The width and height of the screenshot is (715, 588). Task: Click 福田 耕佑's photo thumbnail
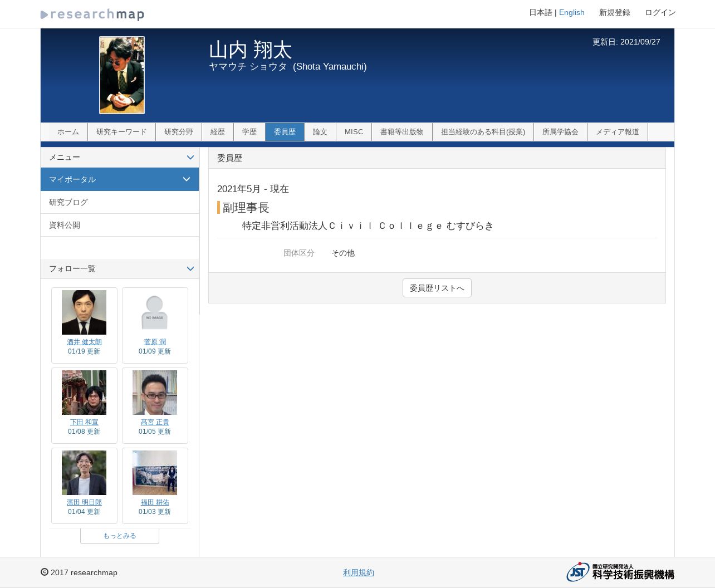point(155,473)
